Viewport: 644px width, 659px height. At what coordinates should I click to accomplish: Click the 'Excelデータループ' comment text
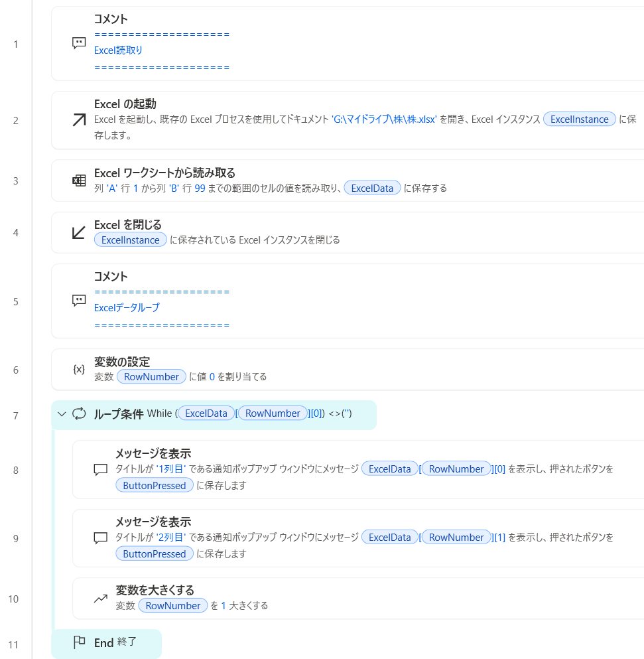pos(127,308)
